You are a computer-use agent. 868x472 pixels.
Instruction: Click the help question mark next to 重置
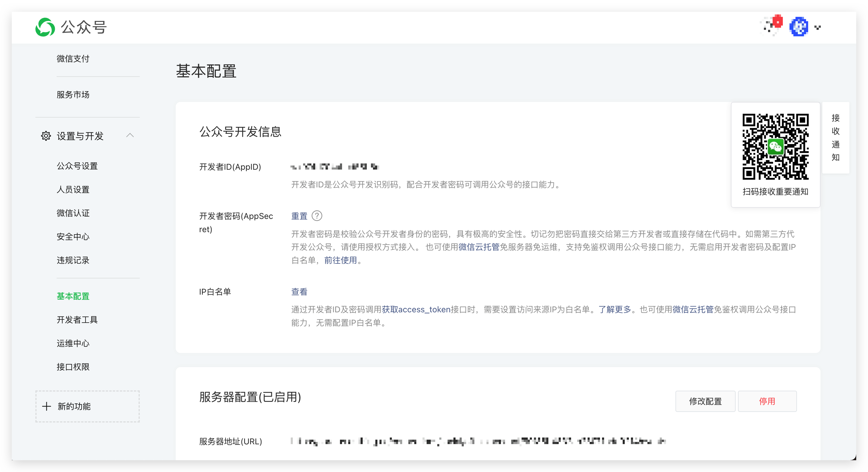317,216
